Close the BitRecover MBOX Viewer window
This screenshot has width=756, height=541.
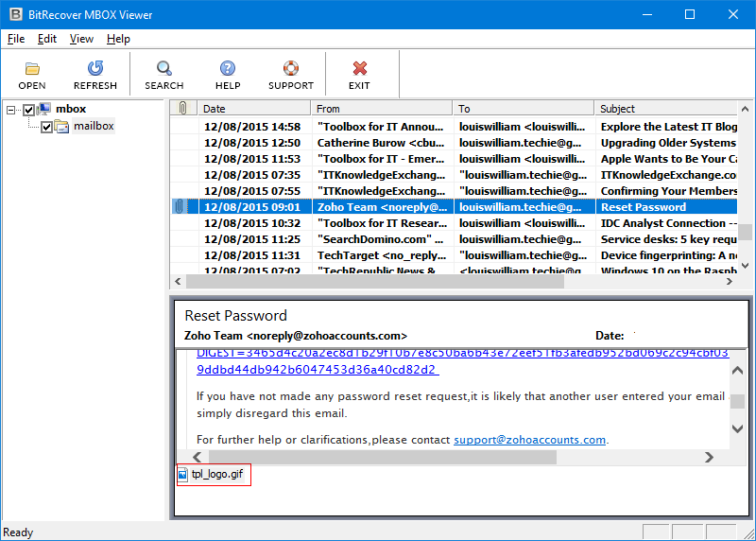(733, 14)
